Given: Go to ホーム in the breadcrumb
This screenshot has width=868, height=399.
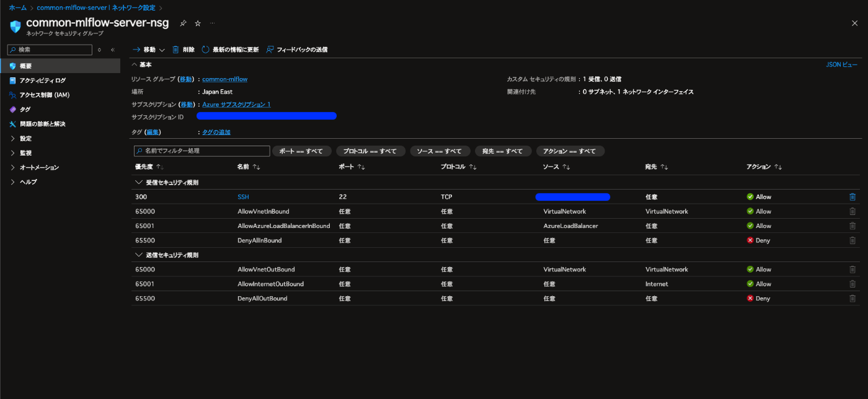Looking at the screenshot, I should [17, 7].
